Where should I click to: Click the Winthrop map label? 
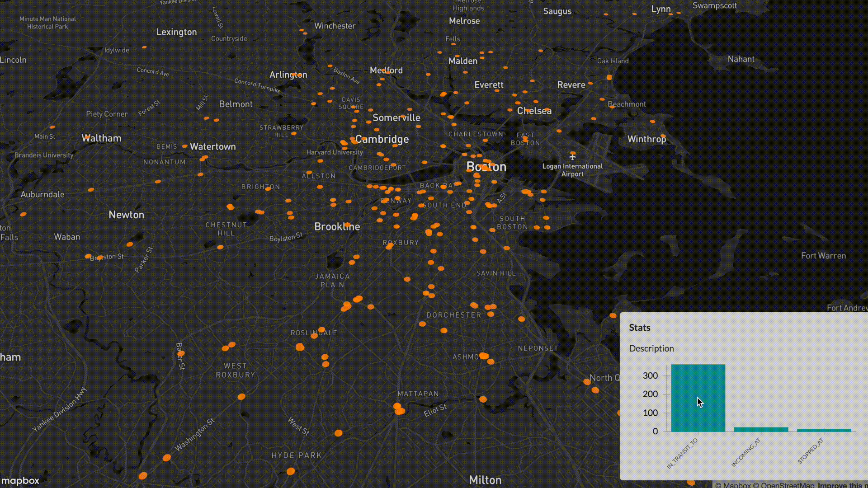(x=646, y=139)
